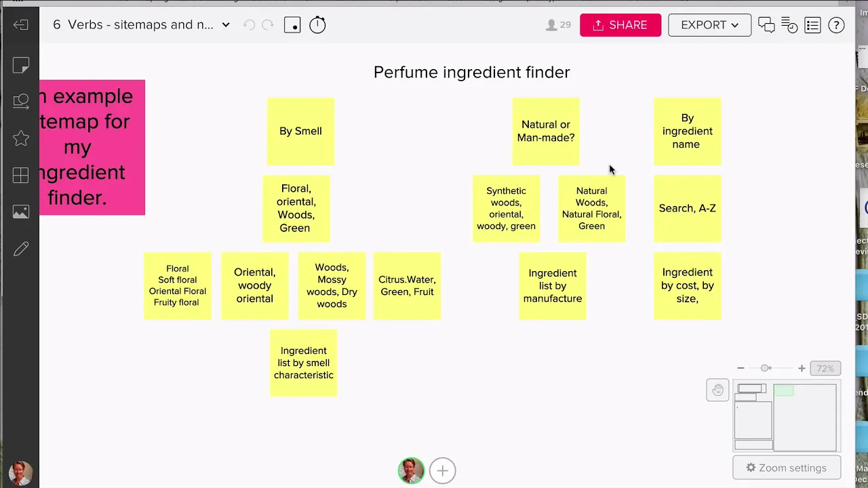Open the EXPORT dropdown

[x=709, y=25]
